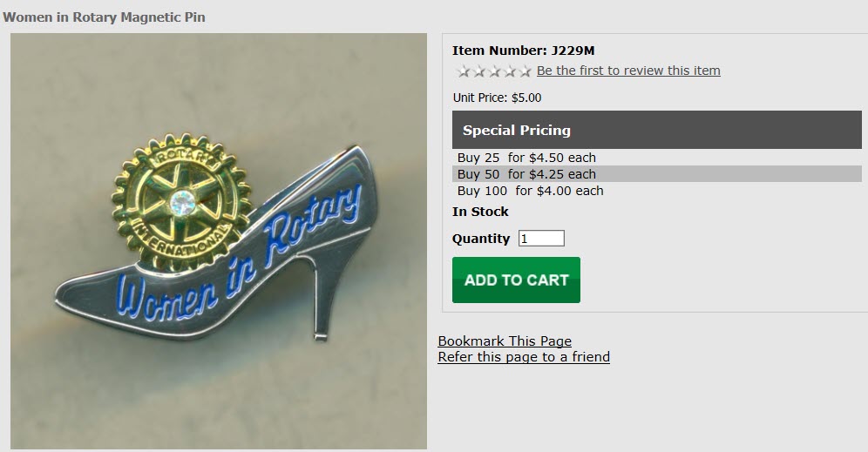Viewport: 868px width, 452px height.
Task: Select the Buy 25 for $4.50 pricing row
Action: pyautogui.click(x=656, y=158)
